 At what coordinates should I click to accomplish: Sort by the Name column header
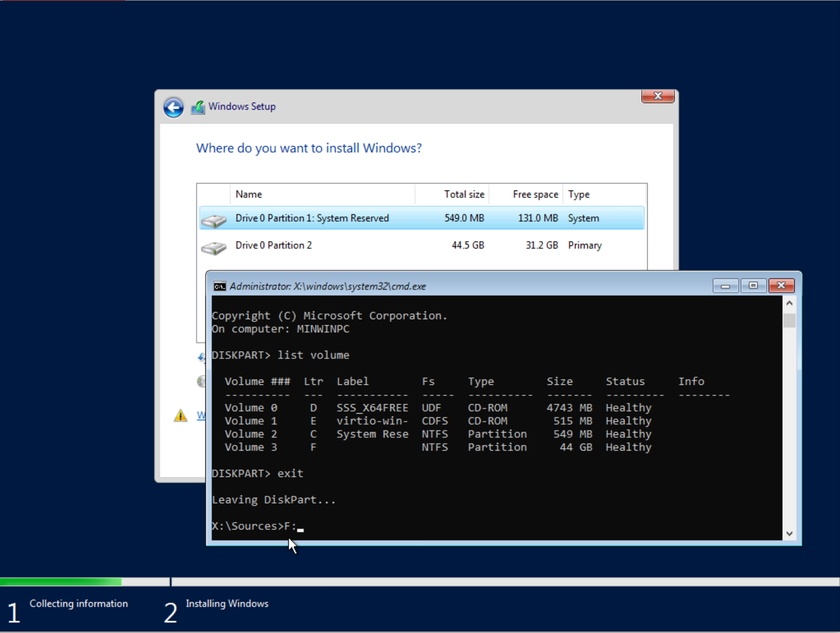[323, 194]
